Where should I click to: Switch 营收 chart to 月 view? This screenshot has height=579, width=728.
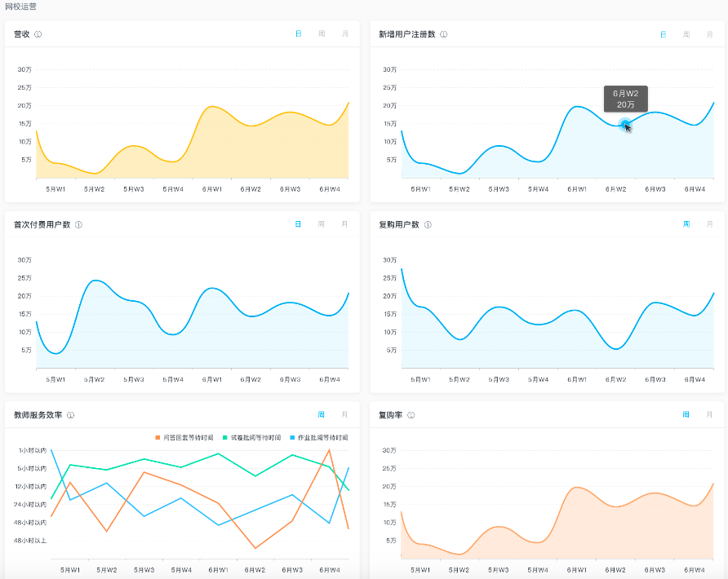click(x=344, y=34)
